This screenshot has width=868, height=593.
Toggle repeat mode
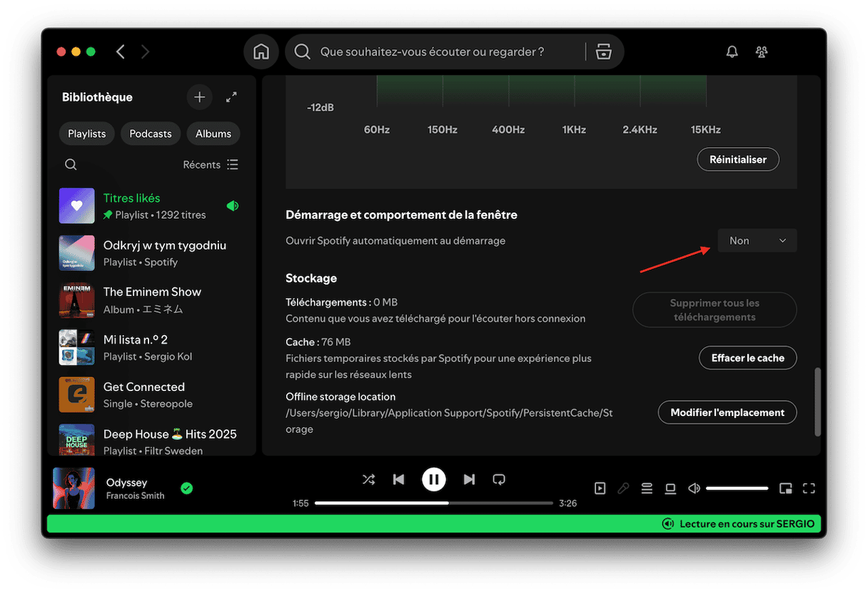tap(499, 480)
